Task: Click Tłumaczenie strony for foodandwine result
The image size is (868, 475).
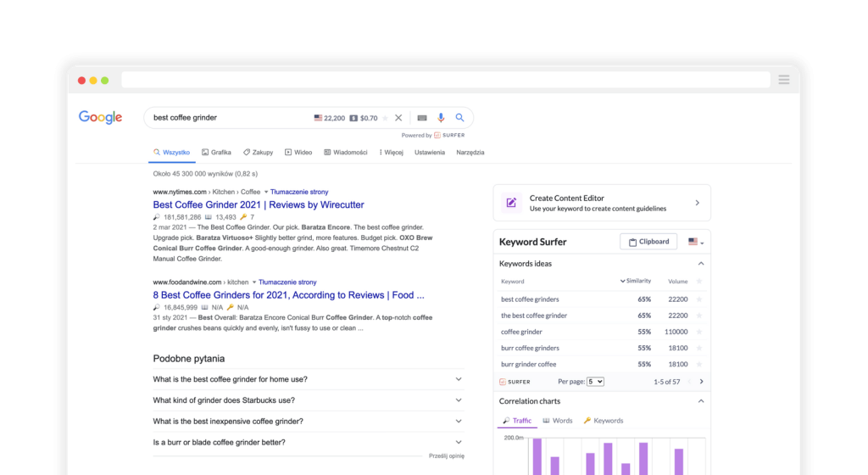Action: (x=287, y=282)
